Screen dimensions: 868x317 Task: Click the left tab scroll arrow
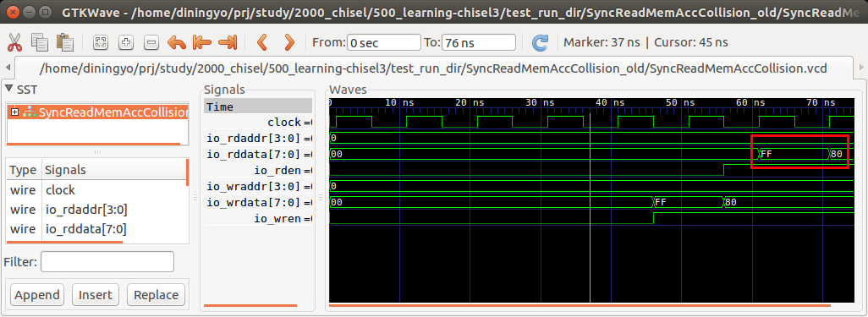tap(8, 68)
